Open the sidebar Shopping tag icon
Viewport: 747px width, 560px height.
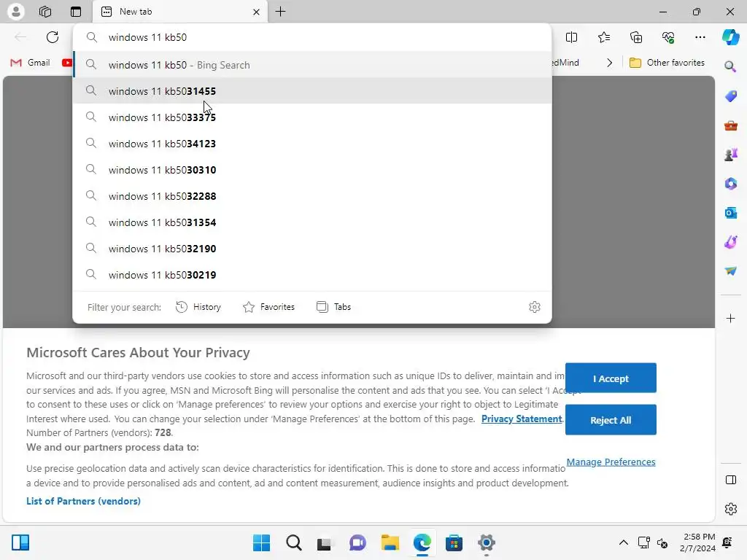coord(730,96)
